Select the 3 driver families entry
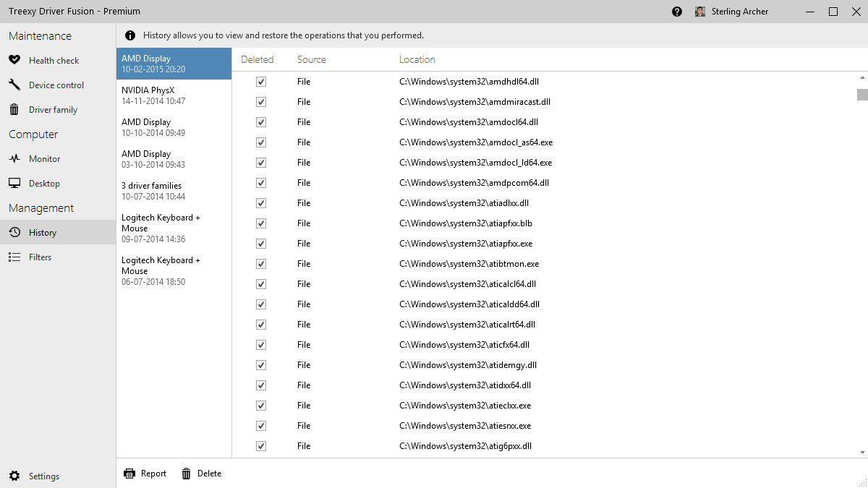The width and height of the screenshot is (868, 488). click(x=174, y=191)
